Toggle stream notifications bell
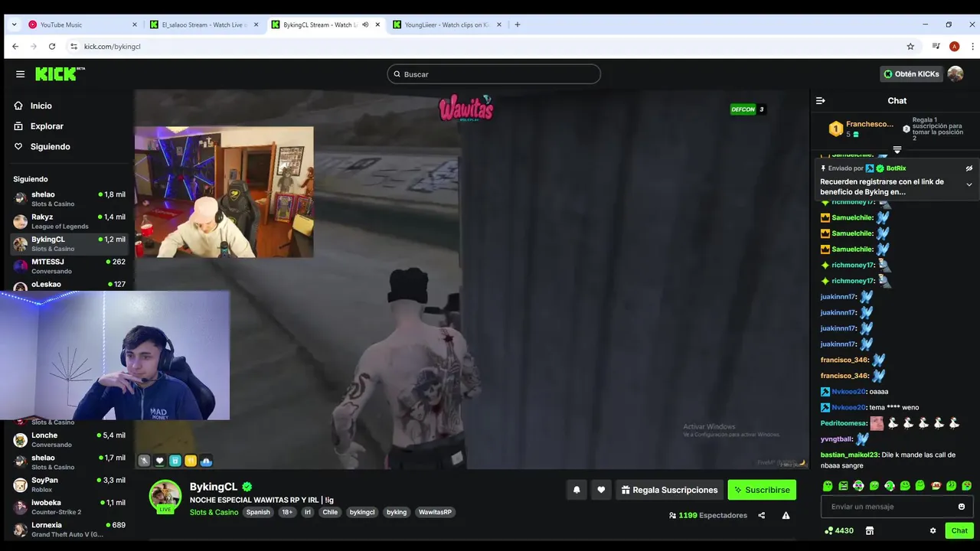 point(577,490)
